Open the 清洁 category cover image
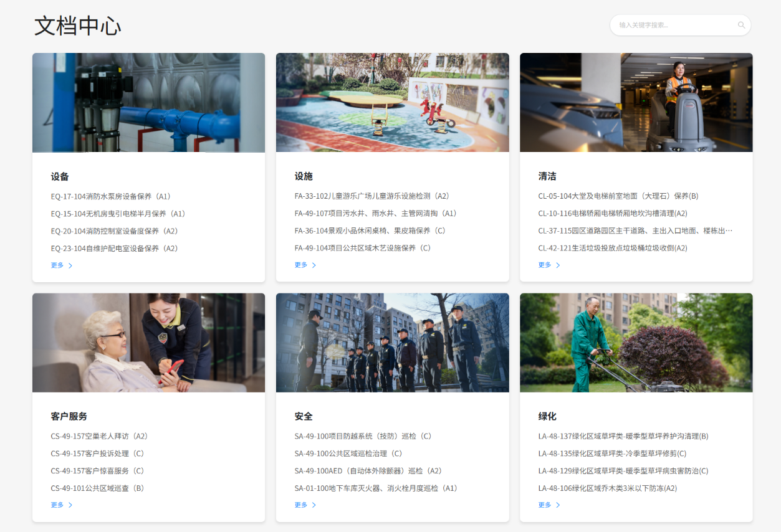 [x=636, y=102]
